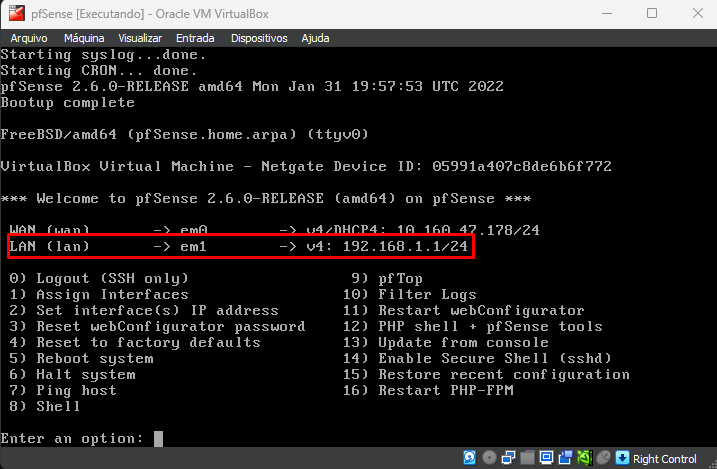Minimize the pfSense VirtualBox window

[607, 14]
